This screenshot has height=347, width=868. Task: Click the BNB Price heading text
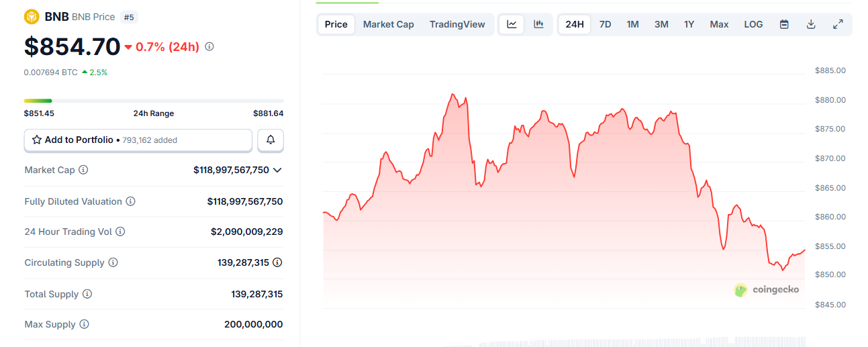[x=93, y=17]
